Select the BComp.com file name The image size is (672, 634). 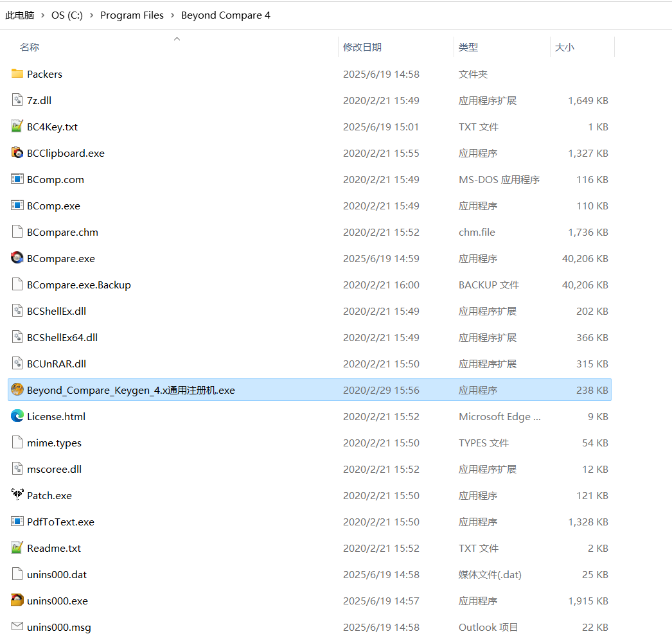click(55, 180)
